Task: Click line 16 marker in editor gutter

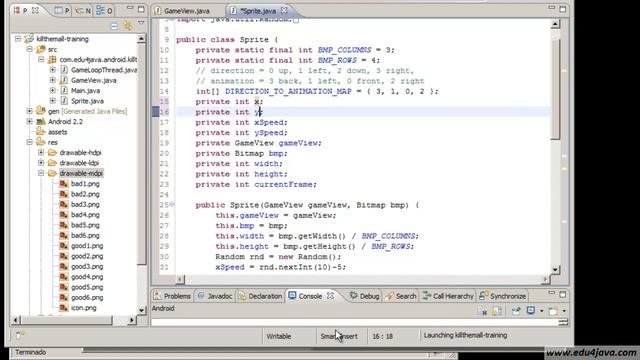Action: 156,111
